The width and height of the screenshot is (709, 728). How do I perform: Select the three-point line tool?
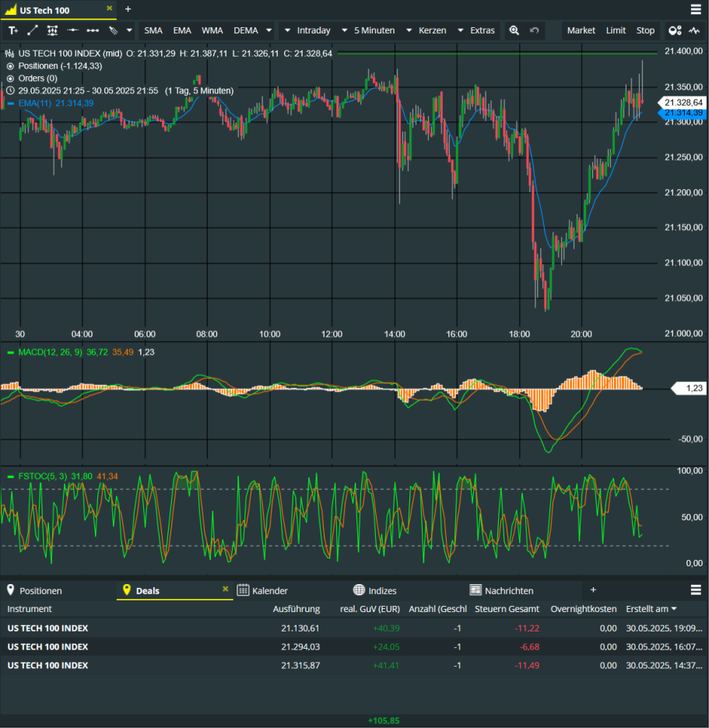[93, 30]
